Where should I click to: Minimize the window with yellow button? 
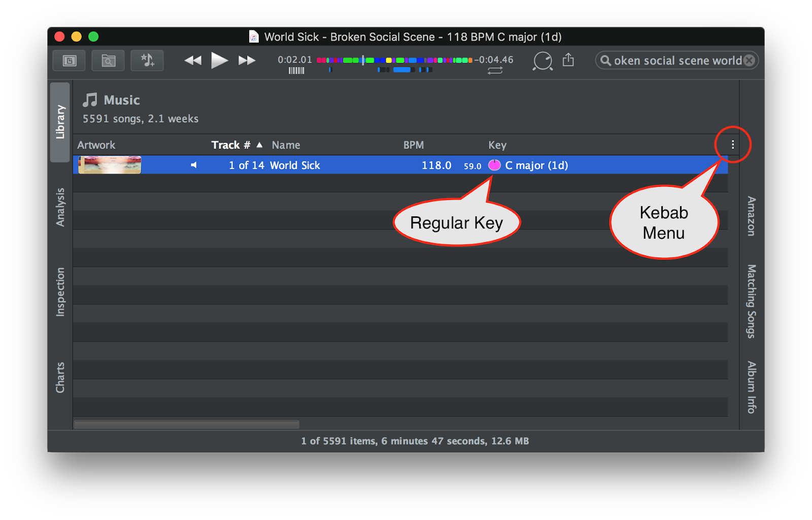pyautogui.click(x=76, y=37)
